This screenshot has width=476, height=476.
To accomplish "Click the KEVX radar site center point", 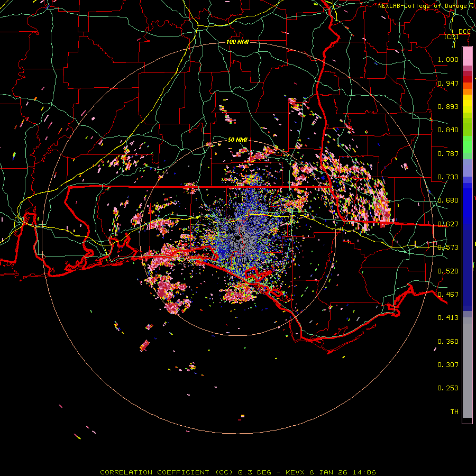I will (x=237, y=239).
